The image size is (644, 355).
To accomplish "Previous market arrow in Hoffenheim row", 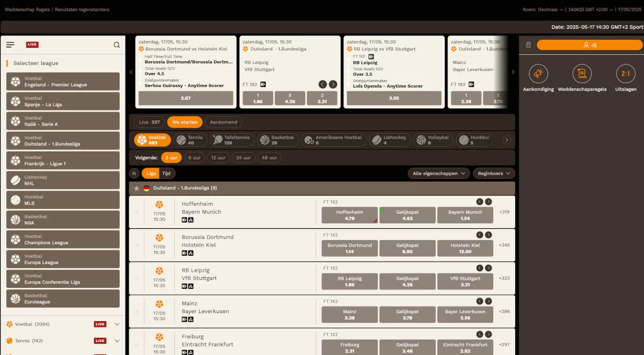I will point(480,202).
